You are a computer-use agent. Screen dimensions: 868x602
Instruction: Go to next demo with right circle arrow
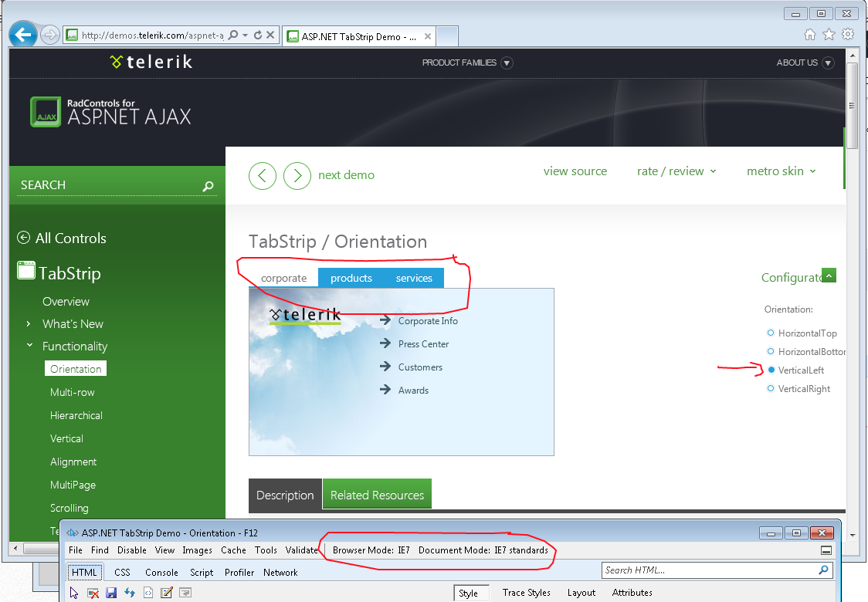tap(297, 176)
